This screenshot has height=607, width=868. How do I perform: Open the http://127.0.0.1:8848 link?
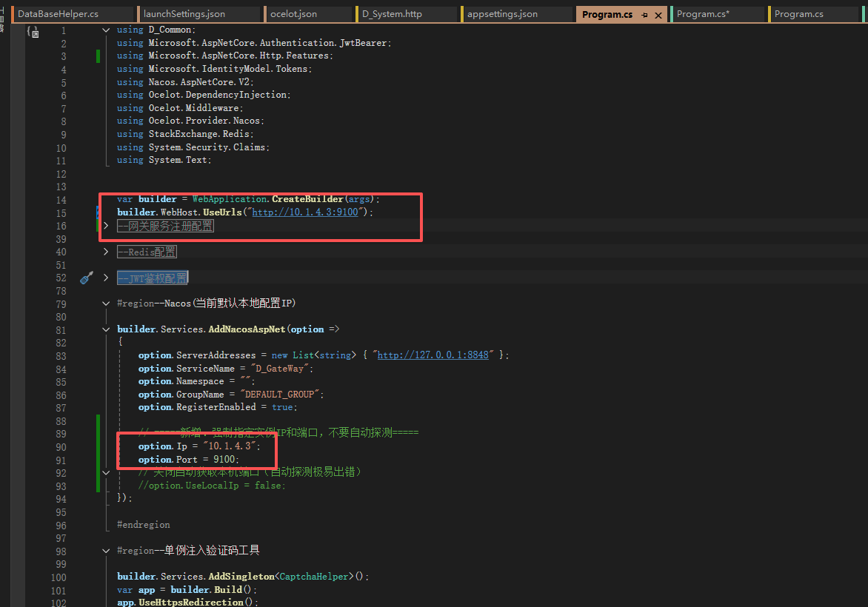pyautogui.click(x=433, y=355)
